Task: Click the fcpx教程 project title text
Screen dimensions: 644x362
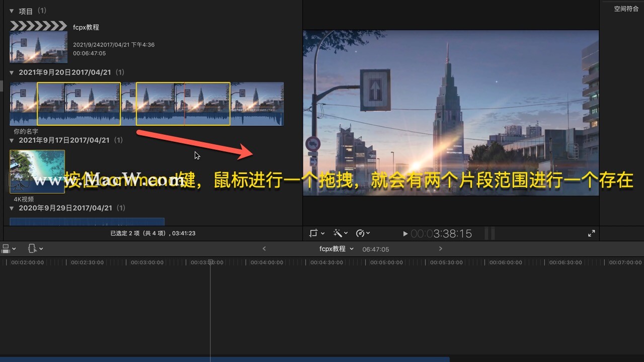Action: 86,27
